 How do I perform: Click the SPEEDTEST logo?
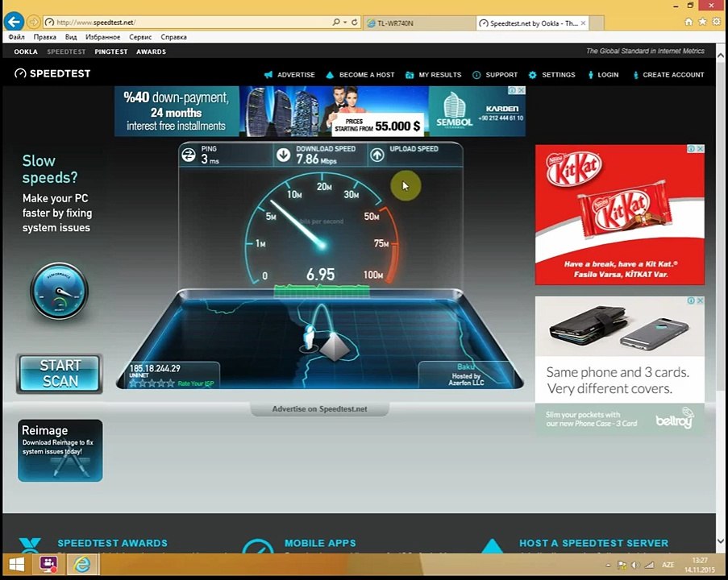(x=52, y=73)
